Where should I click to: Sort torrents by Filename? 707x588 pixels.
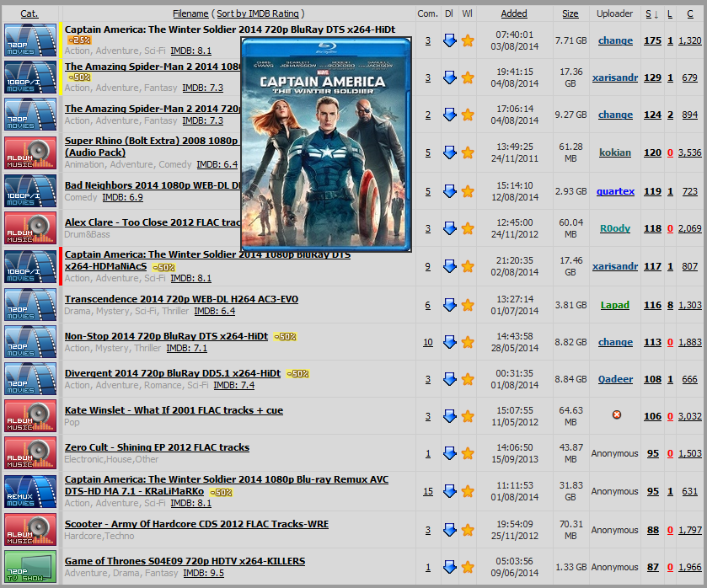coord(190,13)
